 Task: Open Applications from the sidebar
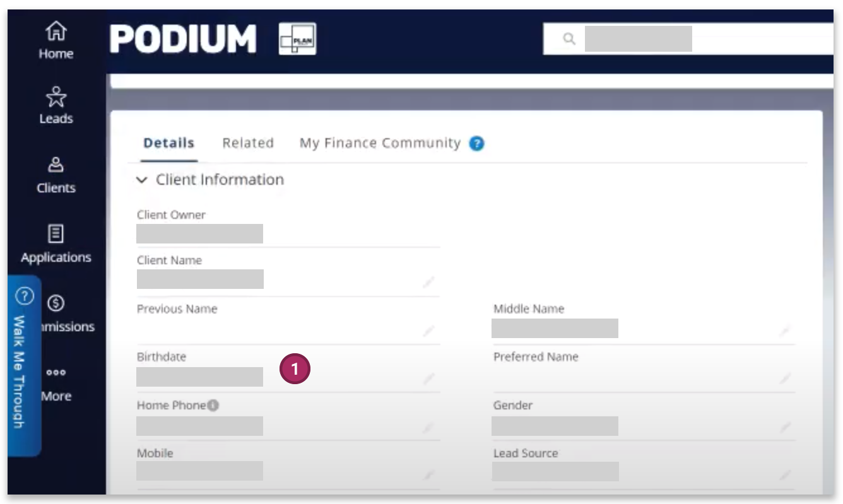[x=56, y=244]
